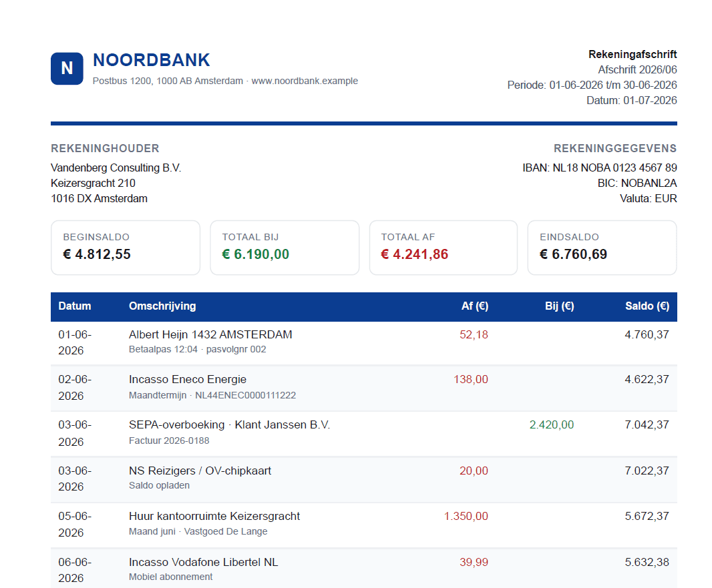712x588 pixels.
Task: Click the Postbus 1200 address line
Action: tap(225, 81)
